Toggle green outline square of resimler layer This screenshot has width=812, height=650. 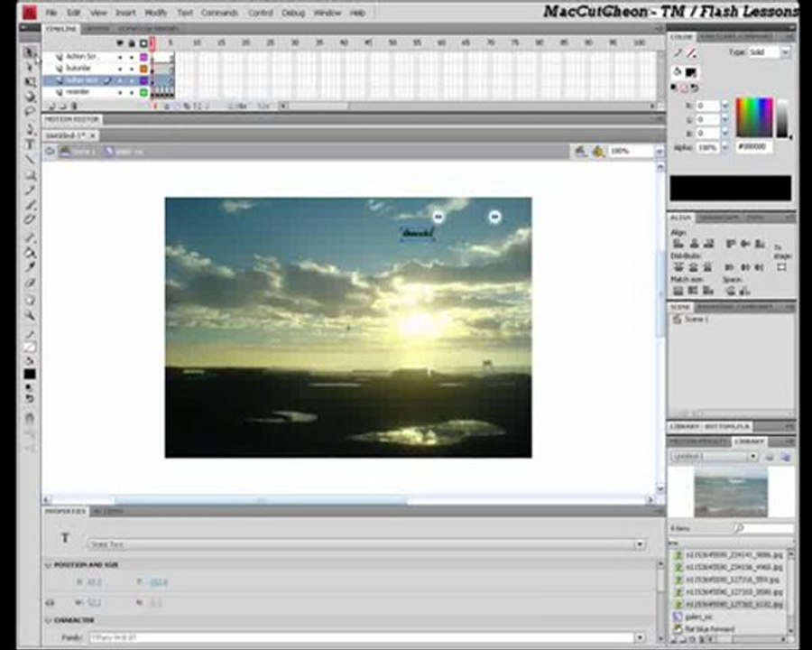pyautogui.click(x=144, y=92)
